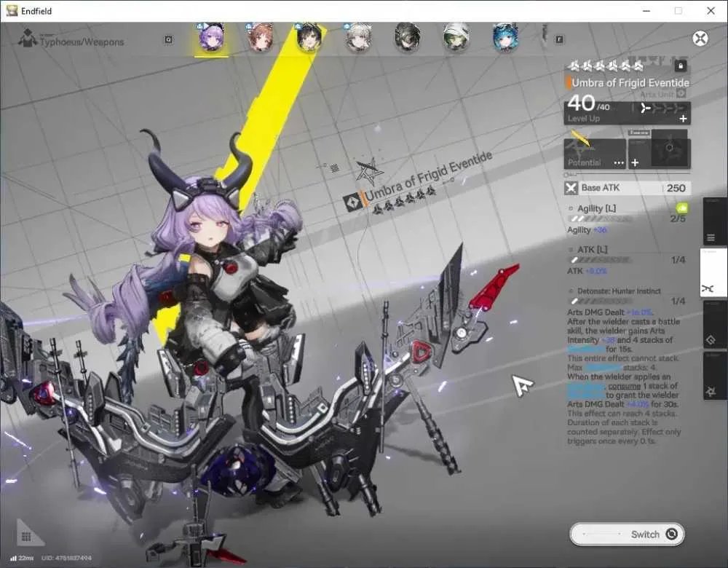The image size is (728, 568).
Task: Add an essence with the plus icon
Action: coord(635,162)
